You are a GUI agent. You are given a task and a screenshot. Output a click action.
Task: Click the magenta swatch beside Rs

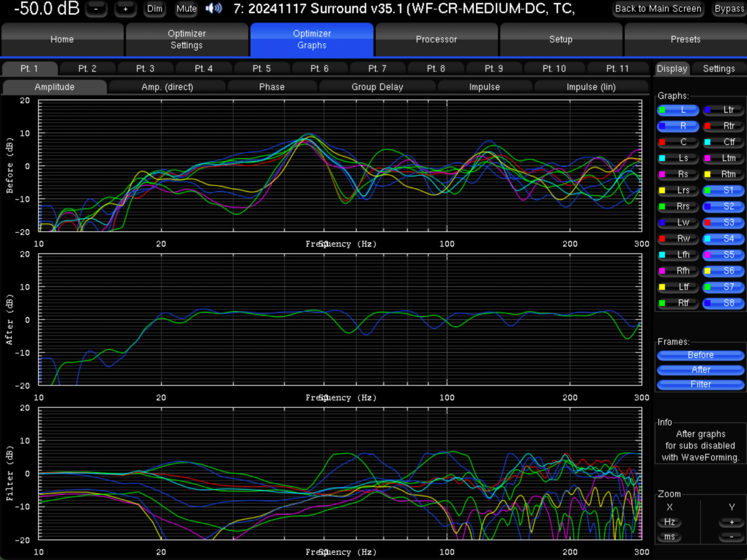(662, 174)
